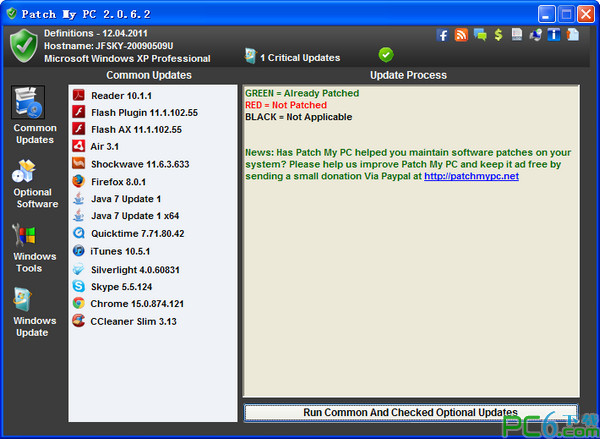Click the CCleaner Slim 3.13 icon
The image size is (600, 439).
(78, 321)
